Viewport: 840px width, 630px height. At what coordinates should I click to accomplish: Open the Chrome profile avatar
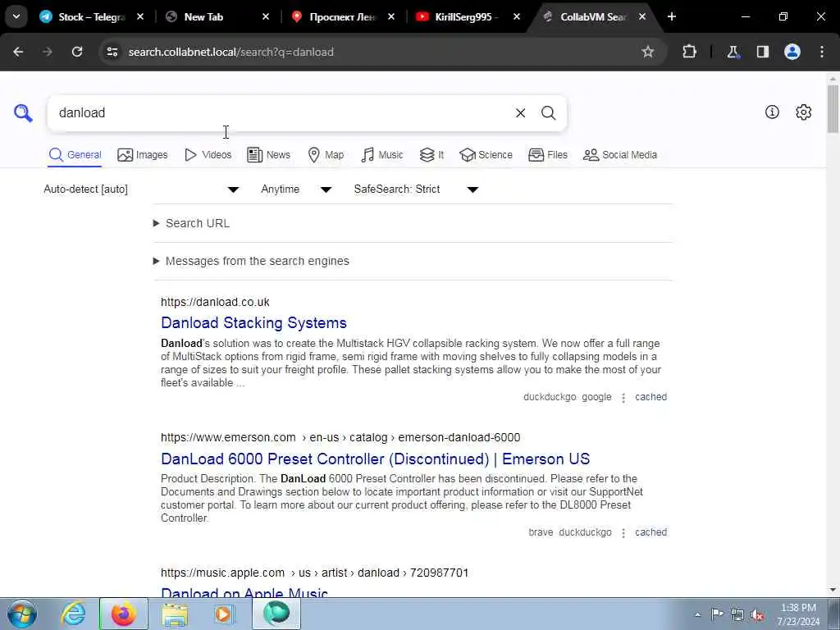tap(792, 52)
